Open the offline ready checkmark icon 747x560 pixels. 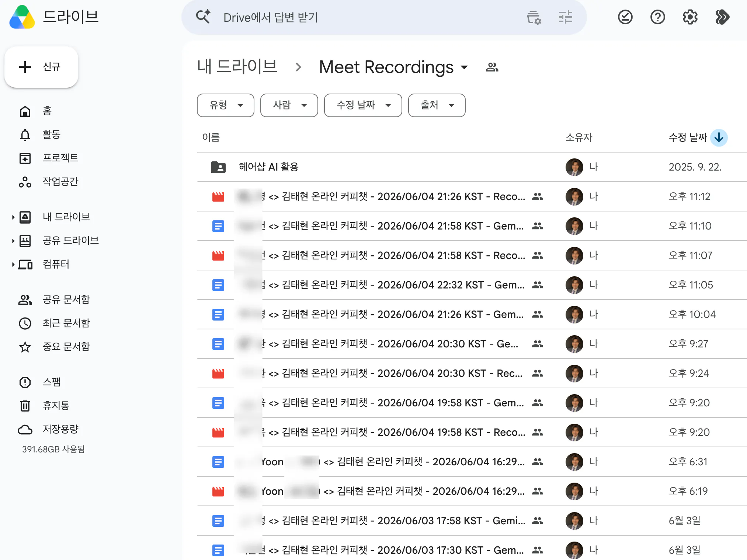pos(625,17)
